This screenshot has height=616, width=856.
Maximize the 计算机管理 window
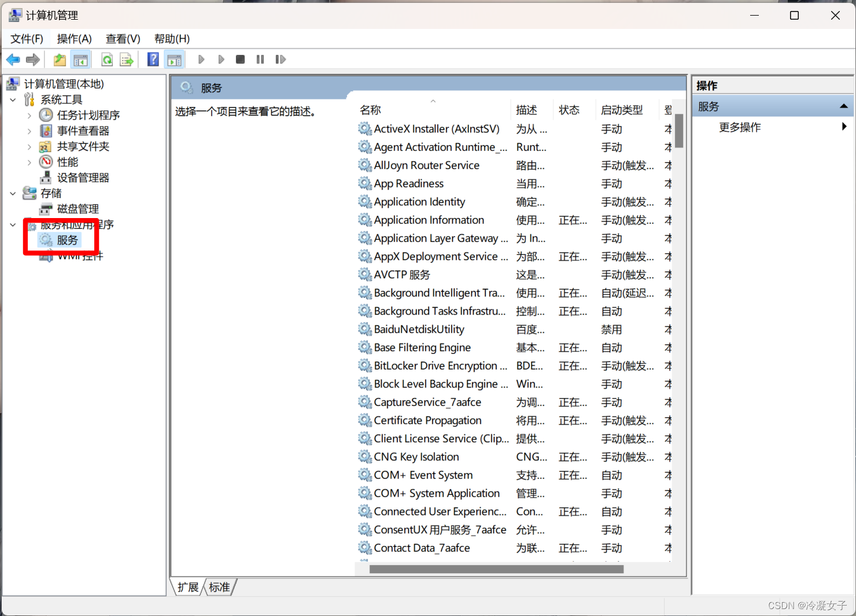(795, 16)
